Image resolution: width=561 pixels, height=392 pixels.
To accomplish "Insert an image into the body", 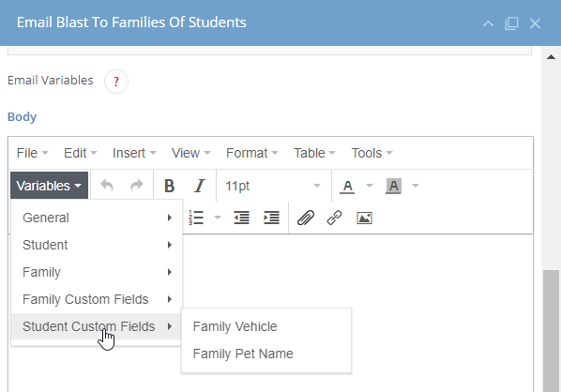I will click(365, 218).
